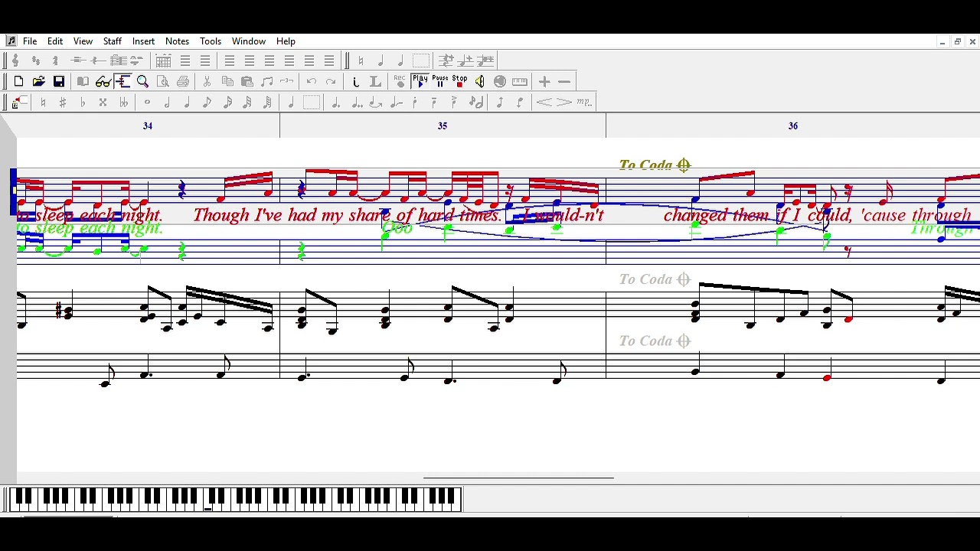Select whole note duration
The height and width of the screenshot is (551, 980).
coord(147,103)
